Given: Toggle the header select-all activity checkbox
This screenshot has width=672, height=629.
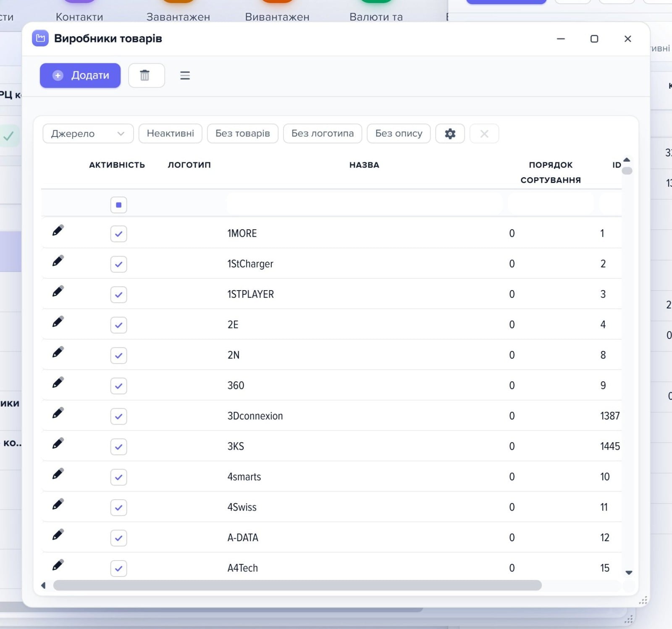Looking at the screenshot, I should [x=118, y=205].
